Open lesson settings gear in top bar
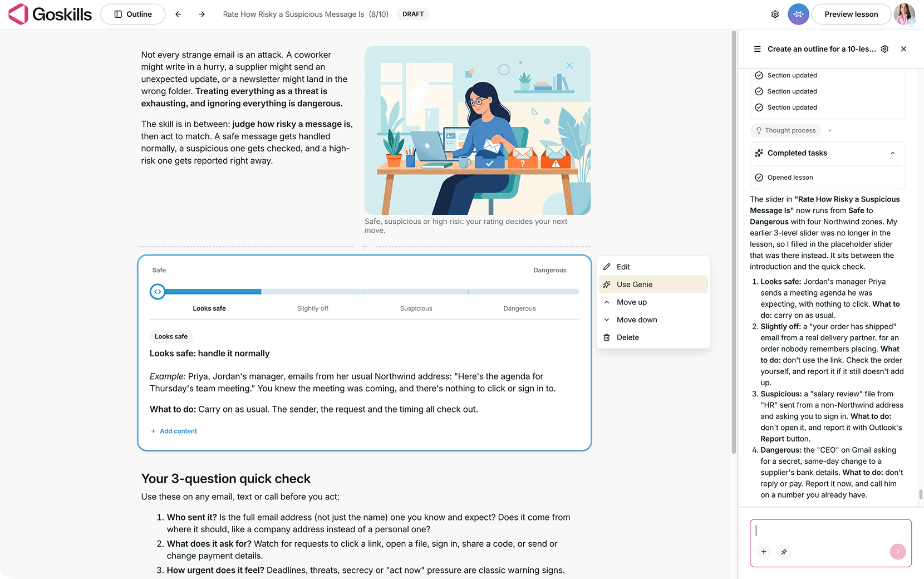The width and height of the screenshot is (924, 579). pyautogui.click(x=775, y=14)
